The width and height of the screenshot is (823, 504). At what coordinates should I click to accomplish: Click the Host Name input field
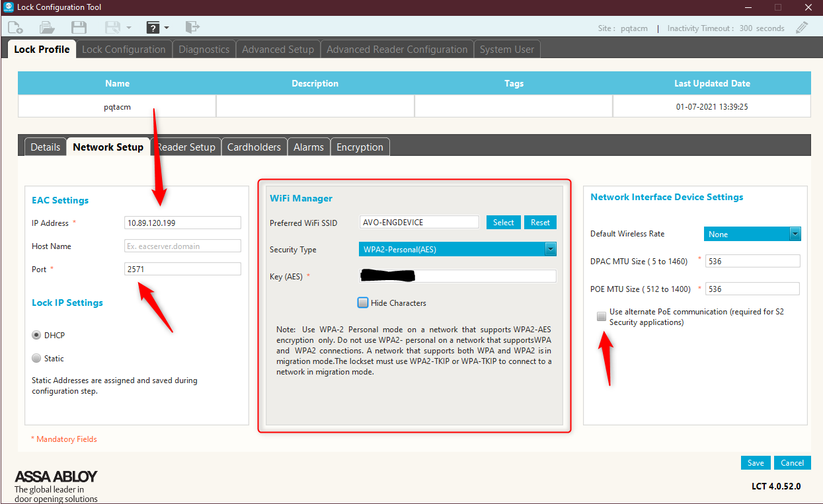click(x=182, y=246)
